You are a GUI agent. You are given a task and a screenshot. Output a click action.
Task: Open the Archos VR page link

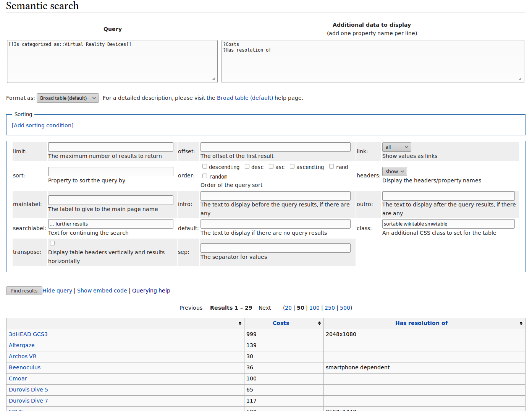[23, 356]
